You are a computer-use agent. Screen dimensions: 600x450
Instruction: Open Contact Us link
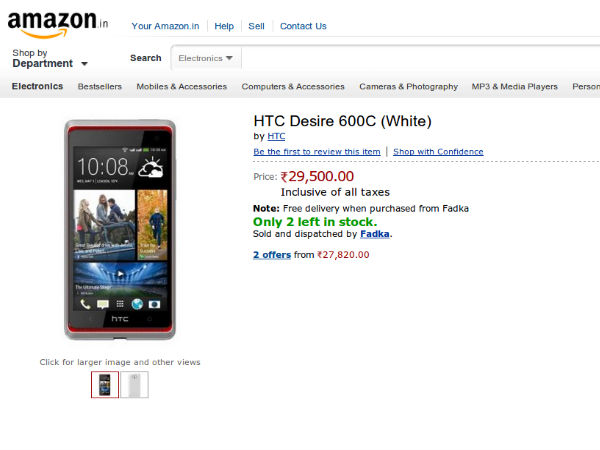tap(303, 26)
